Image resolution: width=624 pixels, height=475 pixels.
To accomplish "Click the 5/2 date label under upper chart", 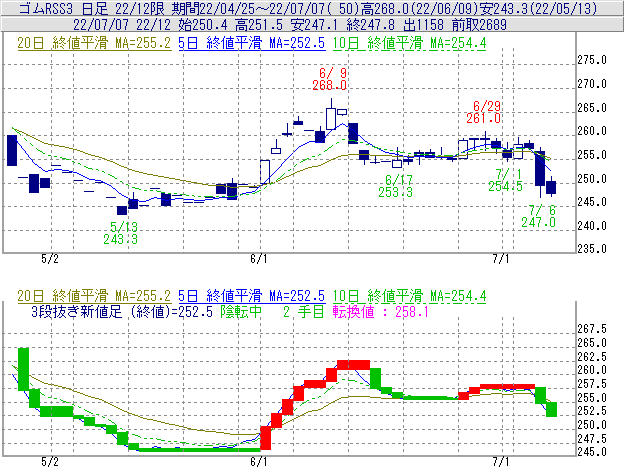I will (50, 259).
